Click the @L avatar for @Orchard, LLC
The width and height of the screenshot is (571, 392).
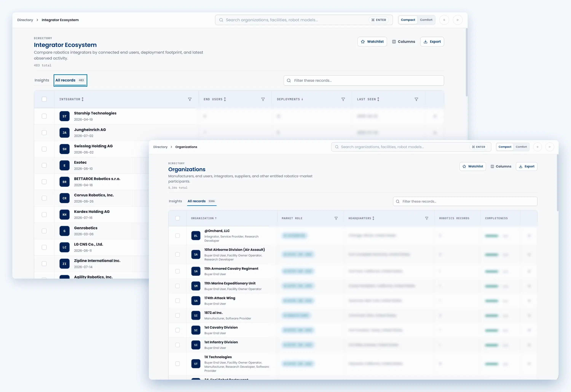196,236
